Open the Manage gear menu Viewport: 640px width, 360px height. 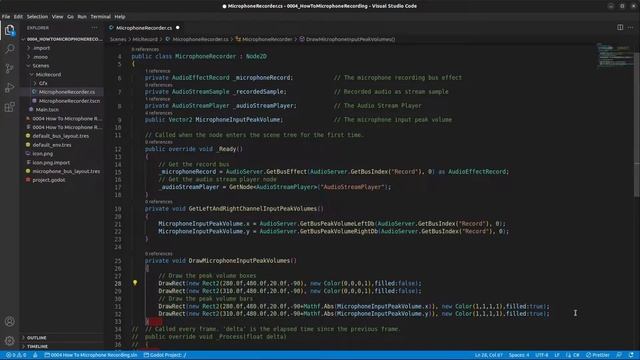[9, 340]
